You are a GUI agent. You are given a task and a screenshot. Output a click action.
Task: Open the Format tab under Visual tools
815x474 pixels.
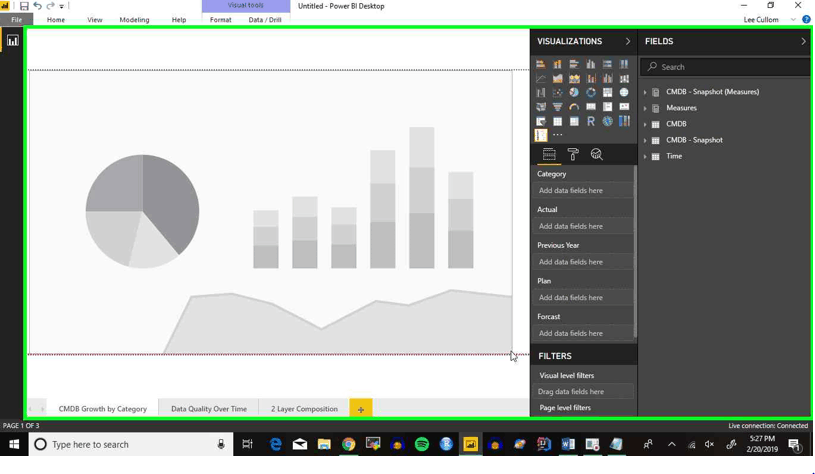point(220,20)
